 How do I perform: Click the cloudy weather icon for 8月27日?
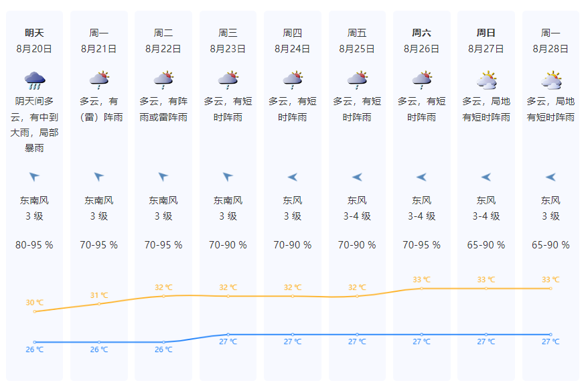[x=486, y=80]
